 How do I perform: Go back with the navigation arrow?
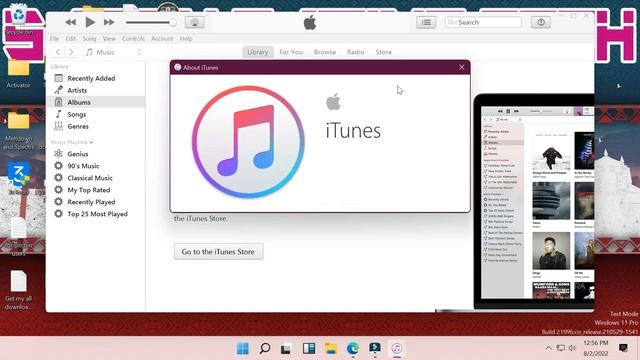[x=58, y=52]
